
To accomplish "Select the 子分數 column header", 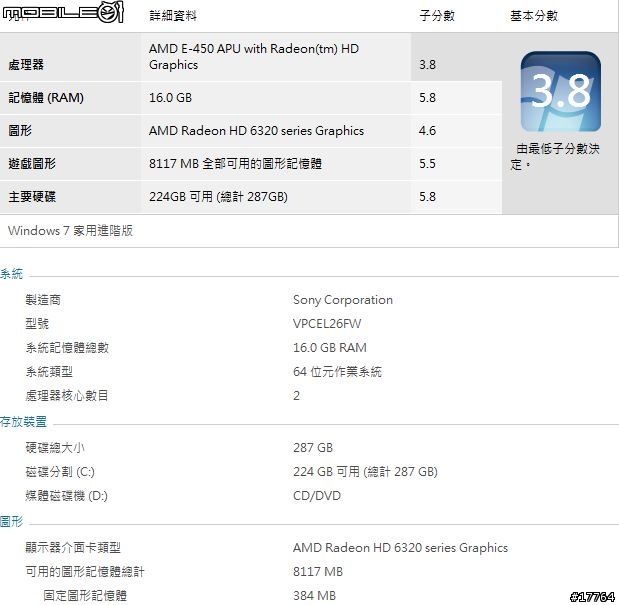I will point(437,16).
